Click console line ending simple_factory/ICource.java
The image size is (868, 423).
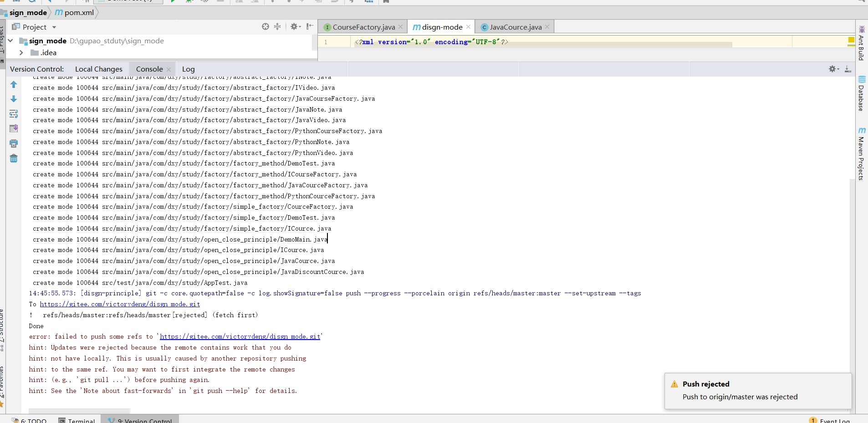coord(182,228)
